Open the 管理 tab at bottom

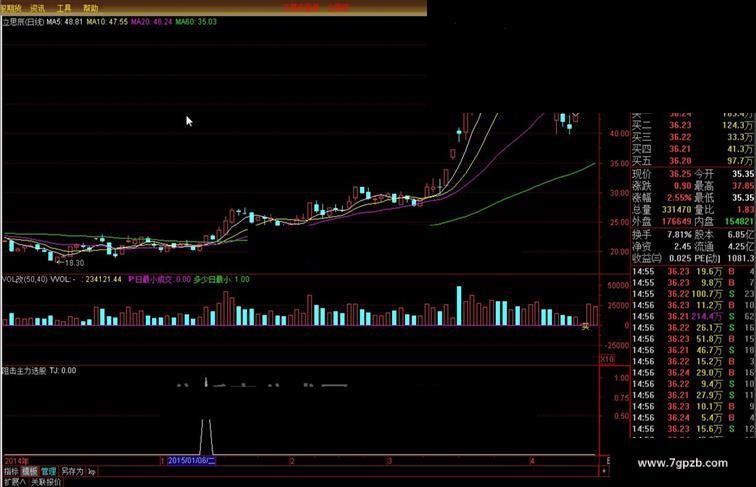48,471
